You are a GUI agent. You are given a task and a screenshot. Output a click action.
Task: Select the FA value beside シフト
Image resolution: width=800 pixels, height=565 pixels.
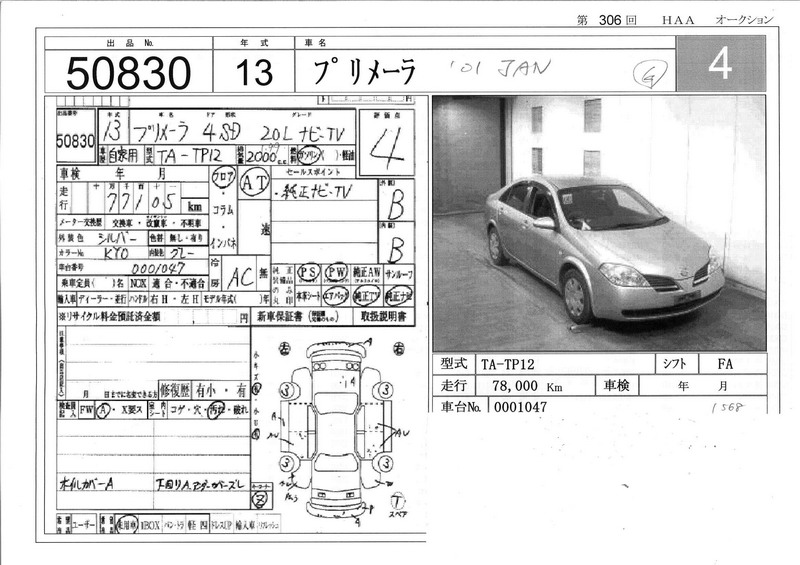coord(724,364)
